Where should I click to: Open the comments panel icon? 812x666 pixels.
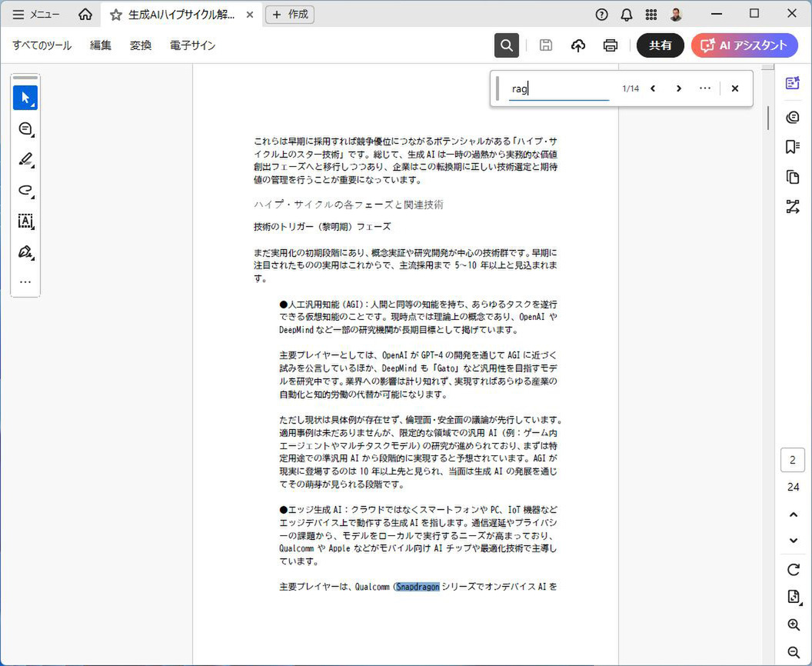click(792, 118)
